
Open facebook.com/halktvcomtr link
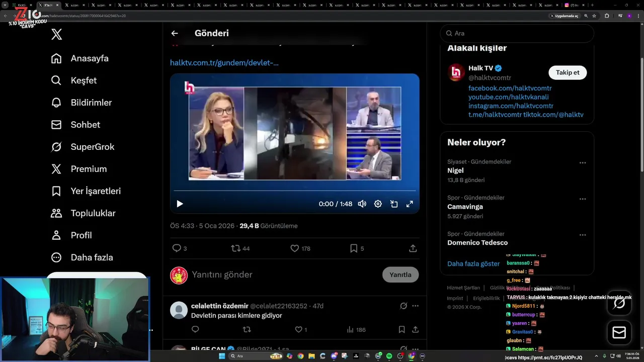510,88
